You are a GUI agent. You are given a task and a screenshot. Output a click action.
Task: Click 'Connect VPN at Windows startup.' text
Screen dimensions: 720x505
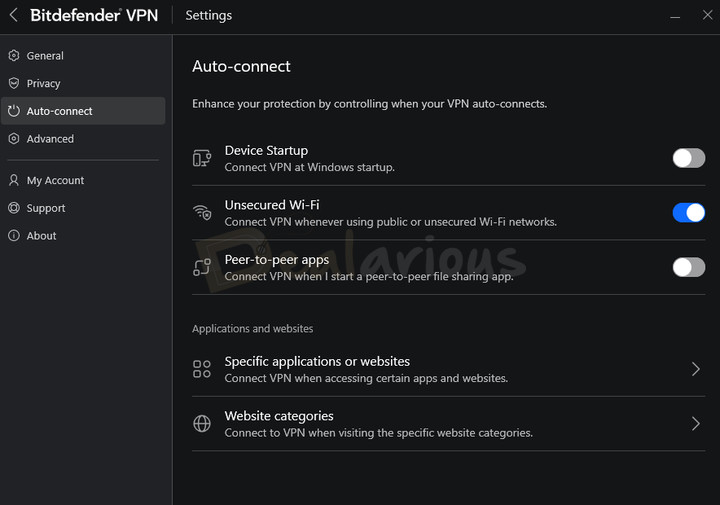[x=309, y=167]
